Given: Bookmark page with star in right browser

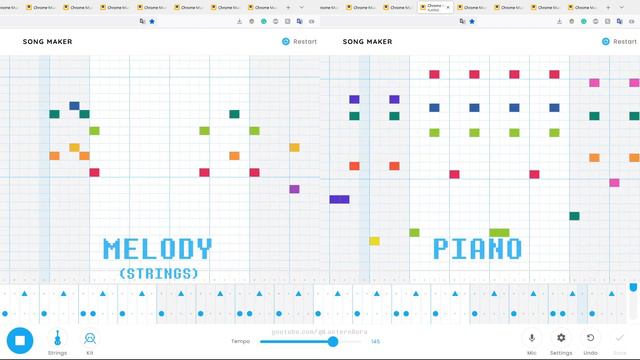Looking at the screenshot, I should click(472, 21).
